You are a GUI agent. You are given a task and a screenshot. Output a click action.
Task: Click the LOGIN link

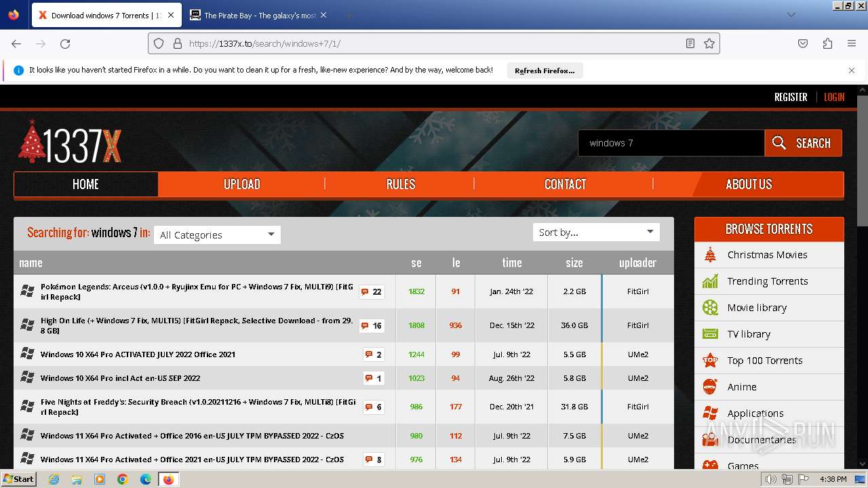834,97
